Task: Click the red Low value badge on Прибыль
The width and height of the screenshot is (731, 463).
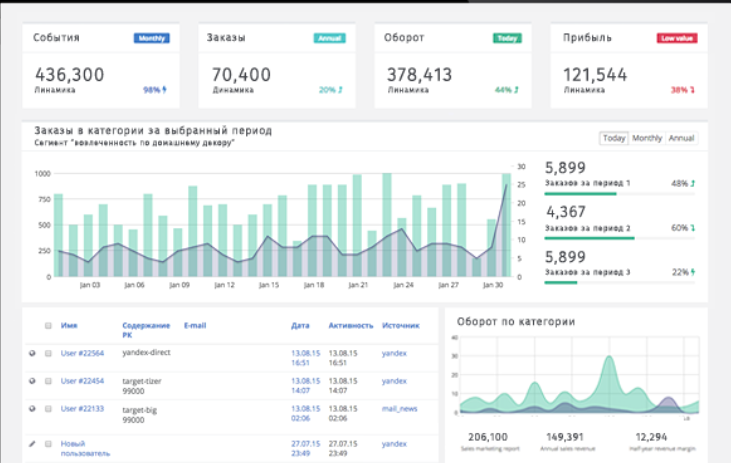Action: (677, 39)
